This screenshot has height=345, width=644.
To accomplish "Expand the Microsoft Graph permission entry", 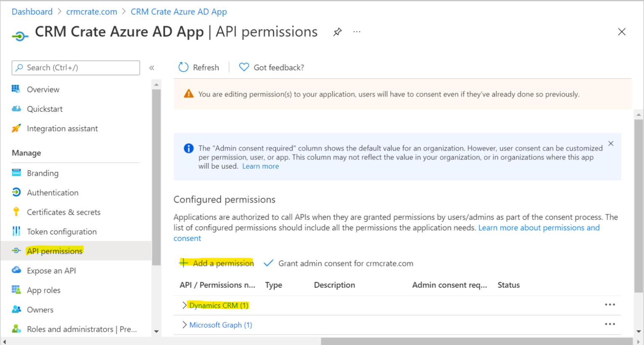I will (184, 324).
